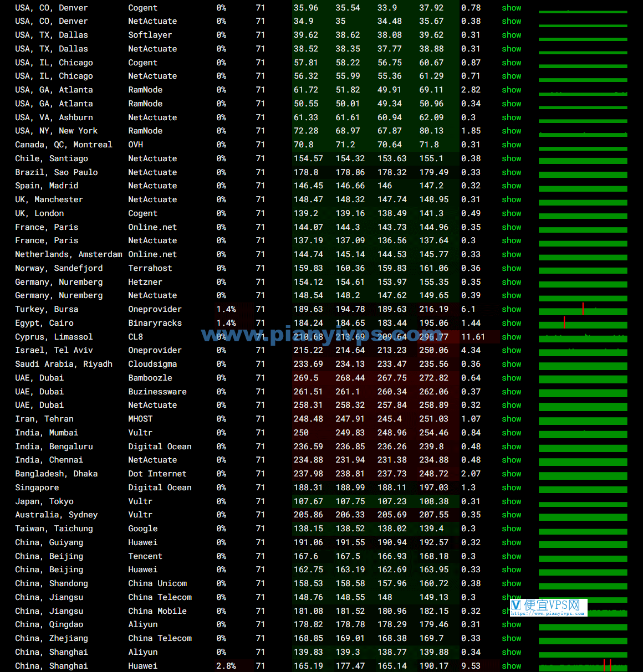Select the 269.5 latency value

(306, 378)
